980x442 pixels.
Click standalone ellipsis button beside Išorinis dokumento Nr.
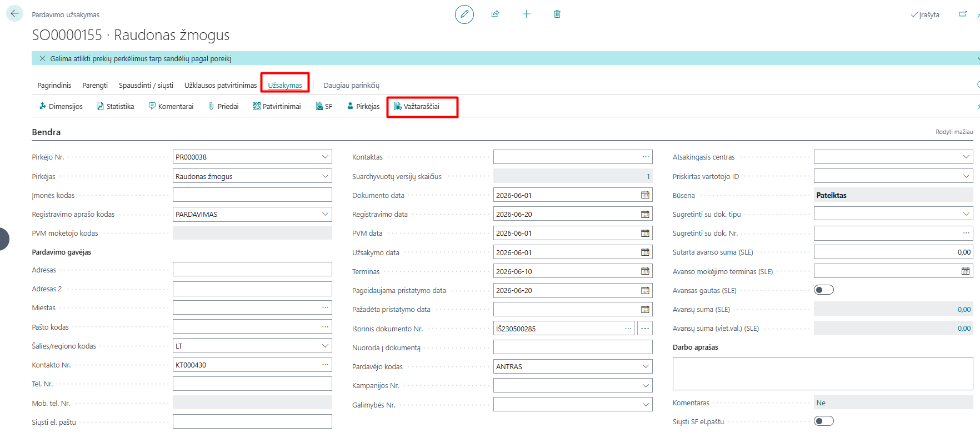(645, 329)
